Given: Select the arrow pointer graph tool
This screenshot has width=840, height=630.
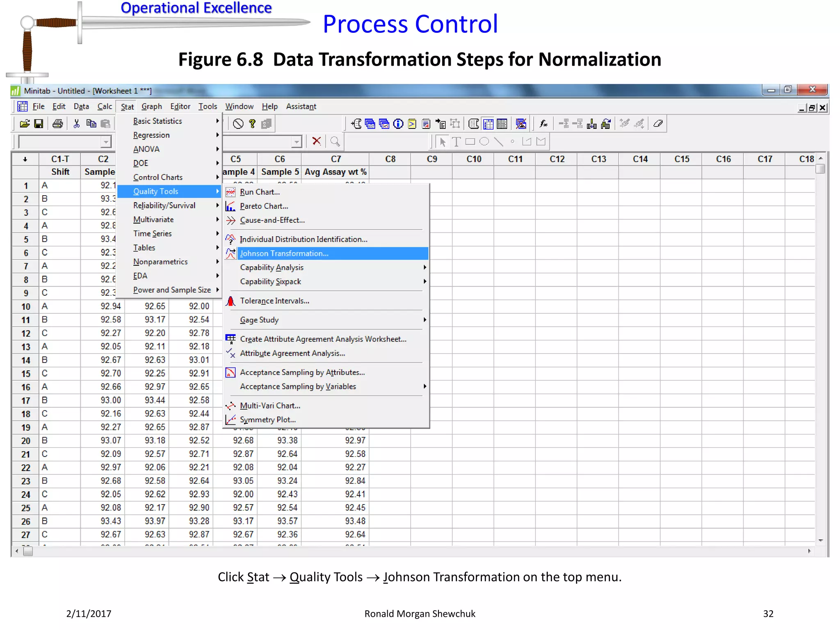Looking at the screenshot, I should tap(442, 142).
